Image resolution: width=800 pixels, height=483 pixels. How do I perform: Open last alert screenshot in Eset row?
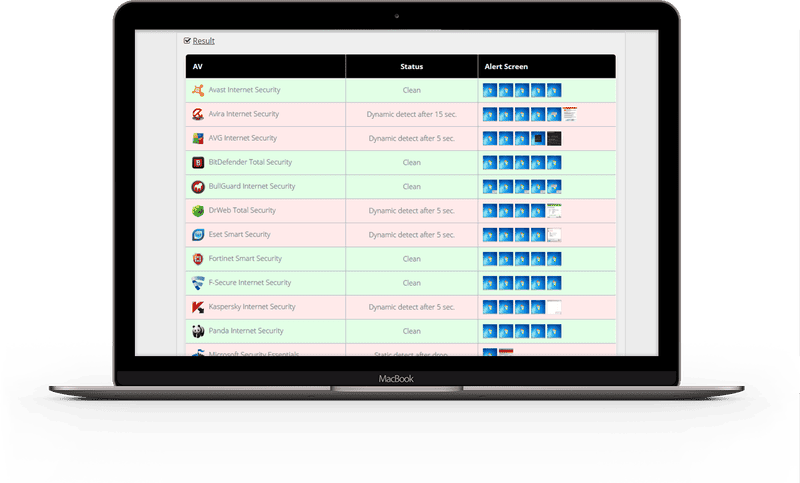[x=554, y=235]
